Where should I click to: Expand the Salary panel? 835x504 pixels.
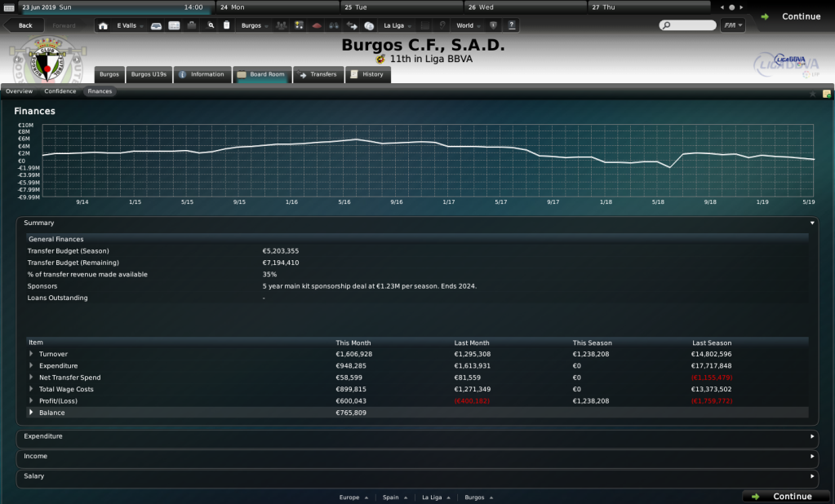point(812,476)
